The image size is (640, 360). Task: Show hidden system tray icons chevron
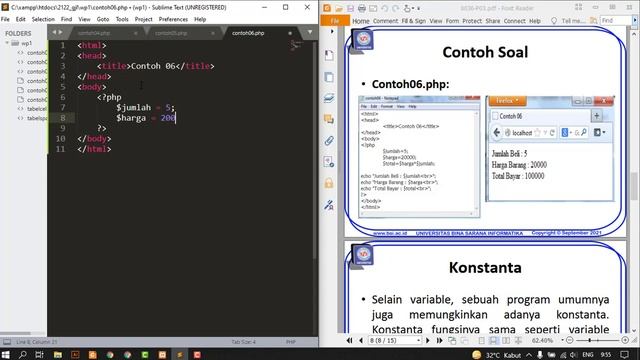coord(529,355)
